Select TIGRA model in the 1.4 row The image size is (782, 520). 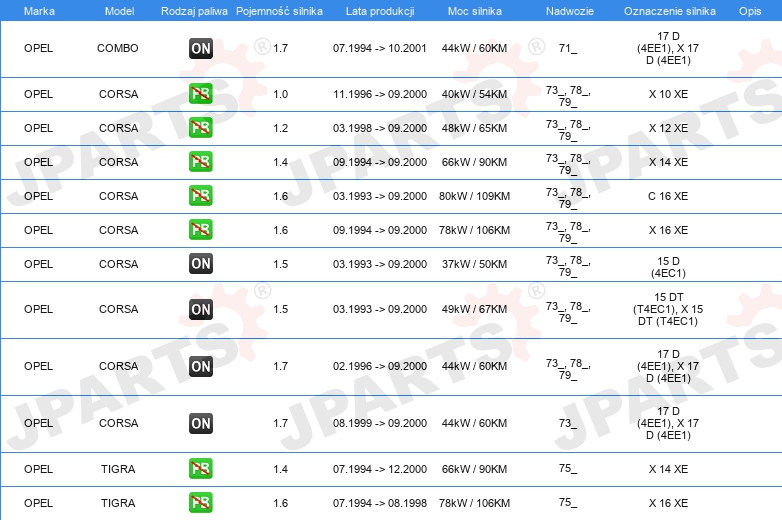[x=118, y=469]
